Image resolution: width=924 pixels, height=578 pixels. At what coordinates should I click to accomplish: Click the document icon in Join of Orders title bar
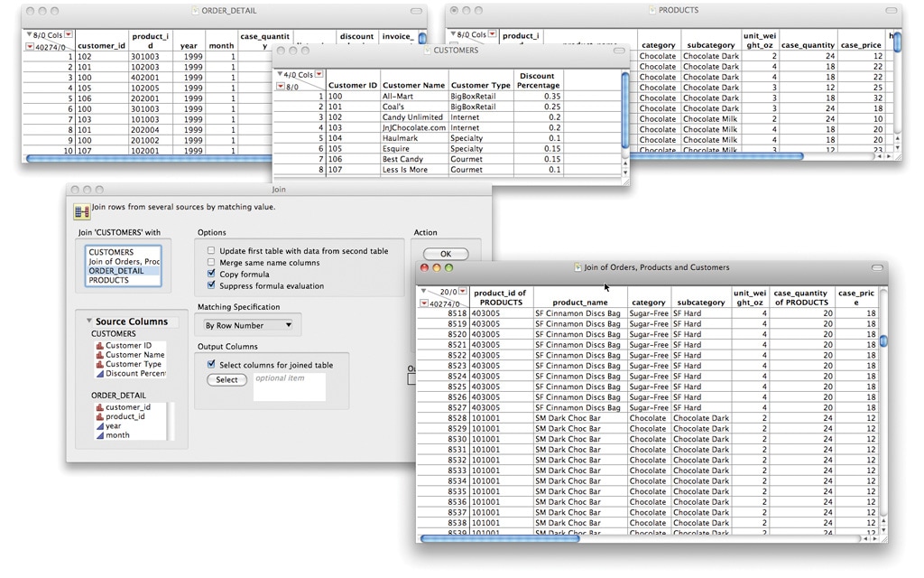point(577,267)
